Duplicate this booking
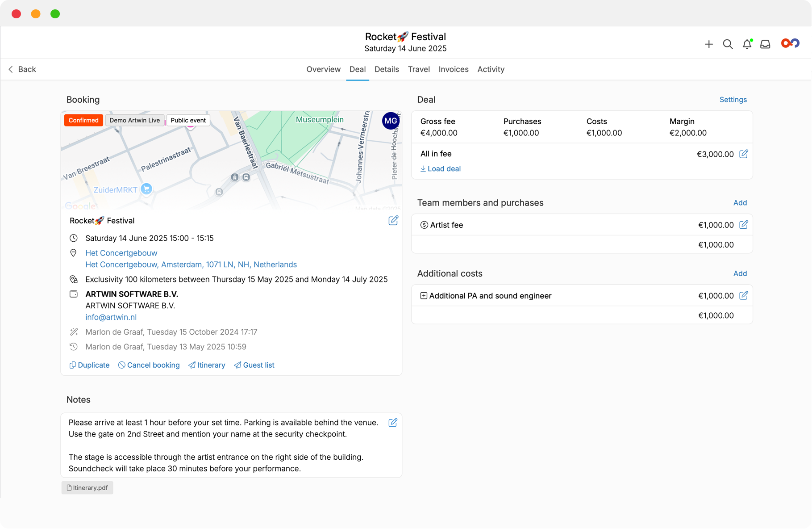This screenshot has height=529, width=812. coord(89,365)
